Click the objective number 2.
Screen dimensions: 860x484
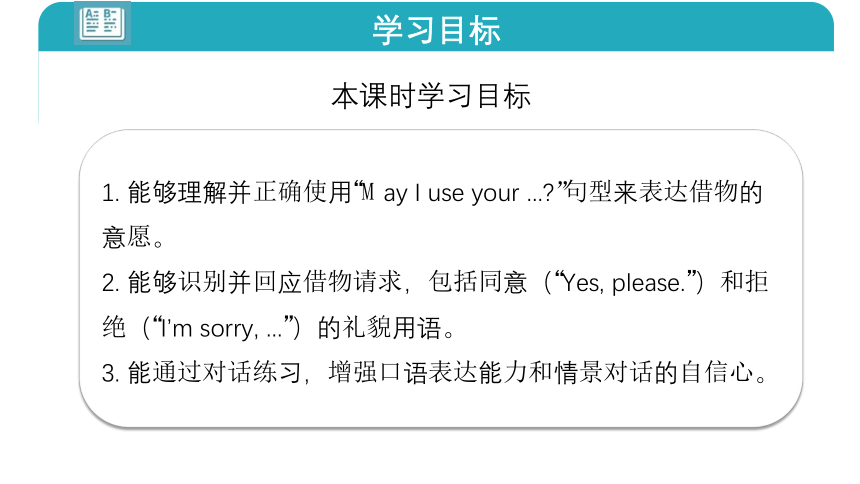pyautogui.click(x=111, y=283)
